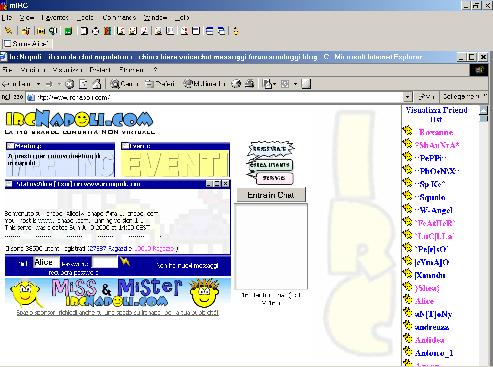Open Preferiti favorites in browser toolbar
This screenshot has height=367, width=493.
[x=160, y=84]
